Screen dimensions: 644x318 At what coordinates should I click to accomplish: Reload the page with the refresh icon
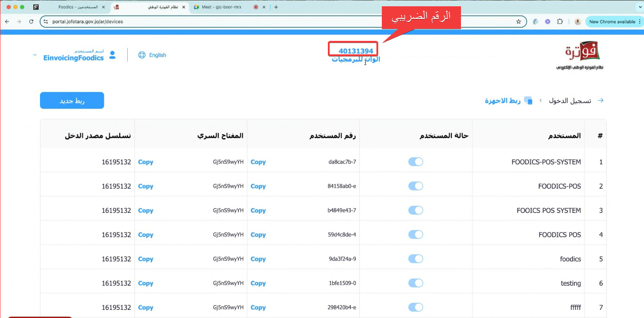pos(31,22)
